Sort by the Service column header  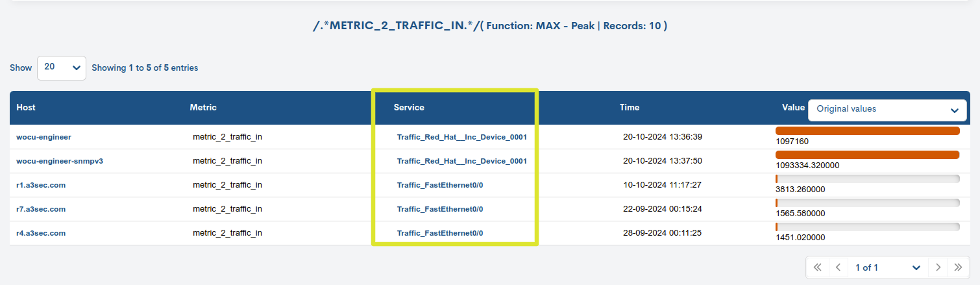(409, 107)
